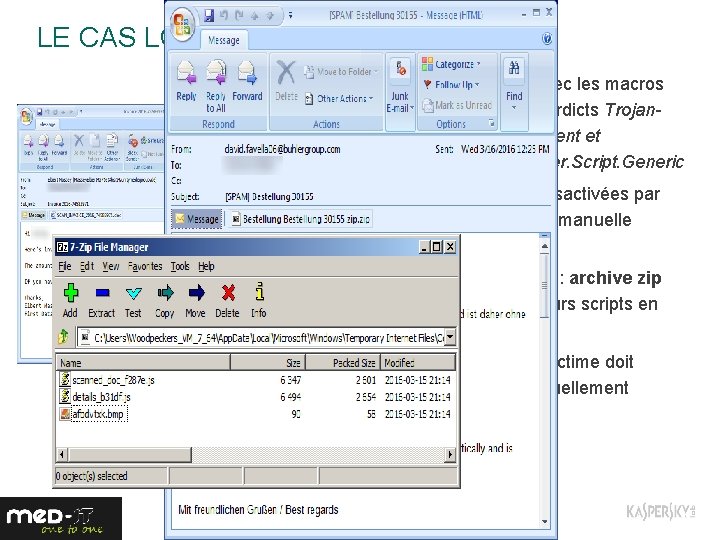720x540 pixels.
Task: Click scroll down arrow in email body
Action: click(x=545, y=521)
